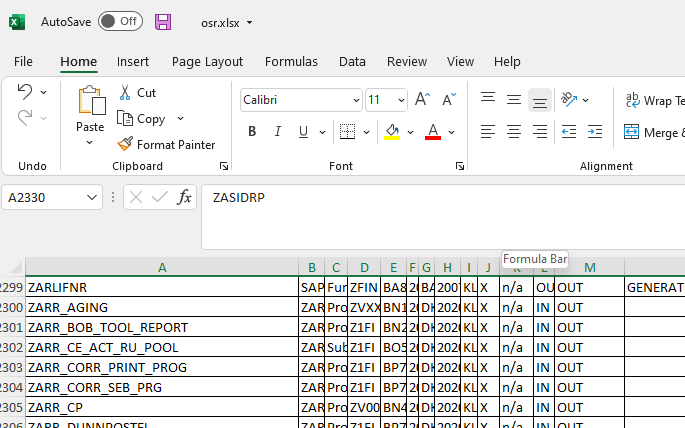Click the Cut button
Image resolution: width=685 pixels, height=428 pixels.
[137, 93]
